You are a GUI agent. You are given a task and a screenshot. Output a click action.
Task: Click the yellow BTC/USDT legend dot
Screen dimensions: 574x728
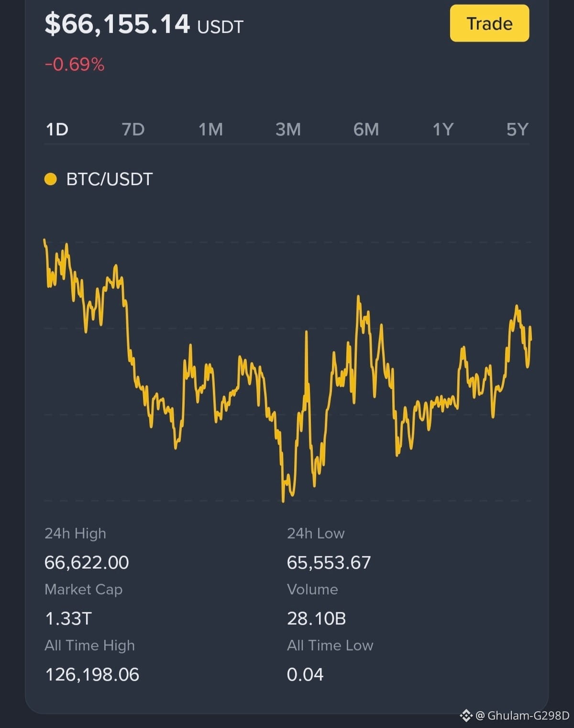click(x=50, y=179)
